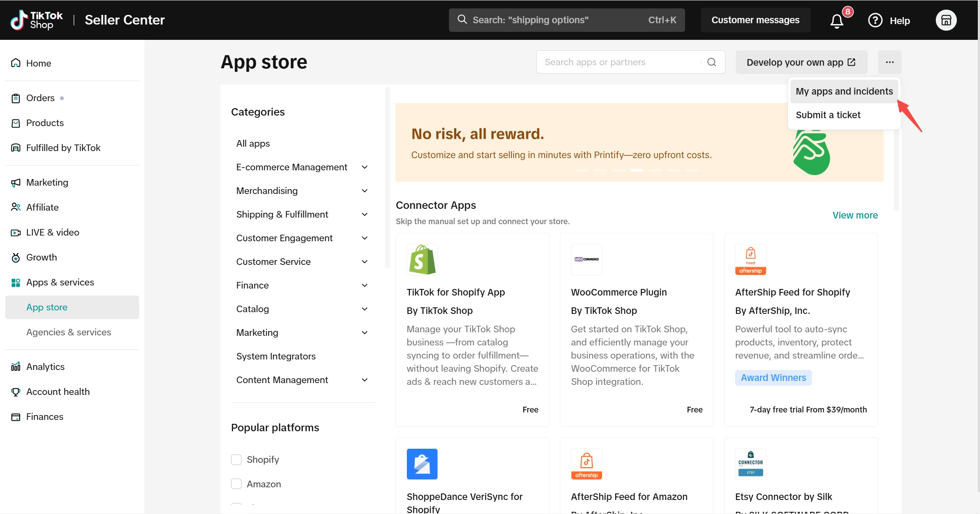Viewport: 980px width, 514px height.
Task: Click the Develop your own app button
Action: [x=801, y=62]
